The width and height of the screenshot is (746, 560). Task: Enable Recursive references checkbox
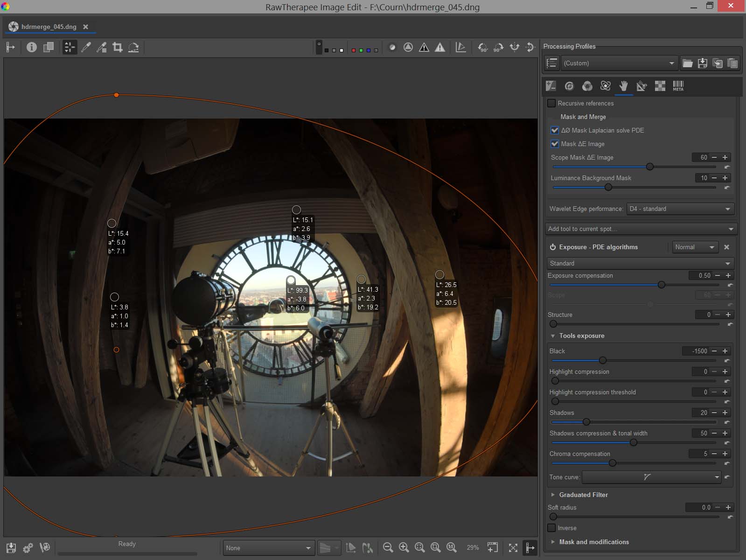[x=551, y=103]
